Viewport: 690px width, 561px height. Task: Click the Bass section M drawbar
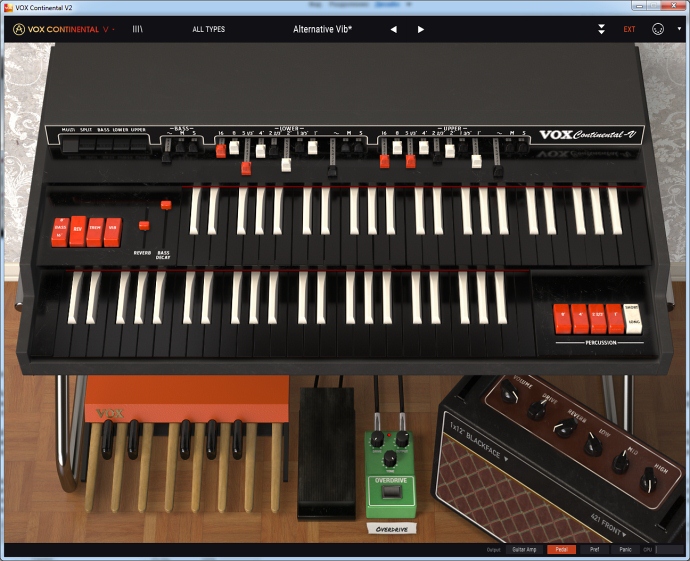[x=180, y=147]
